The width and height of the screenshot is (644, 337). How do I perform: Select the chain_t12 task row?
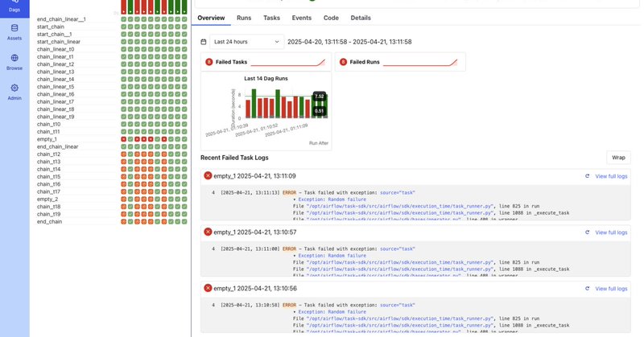(48, 154)
